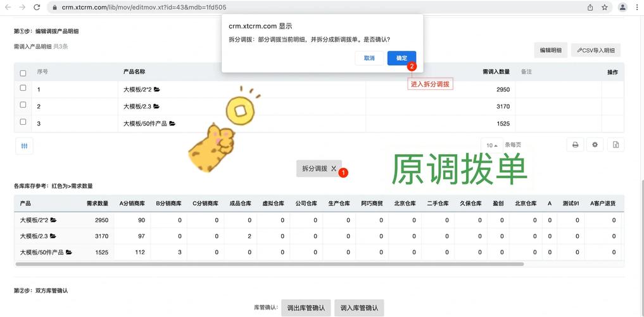This screenshot has height=317, width=644.
Task: Click the A分销商库 column header
Action: (132, 204)
